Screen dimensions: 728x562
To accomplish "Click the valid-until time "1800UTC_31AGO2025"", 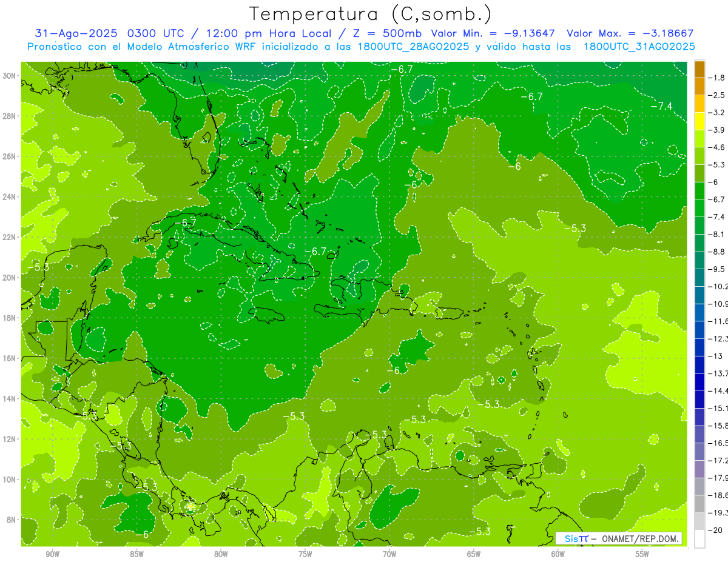I will tap(639, 46).
